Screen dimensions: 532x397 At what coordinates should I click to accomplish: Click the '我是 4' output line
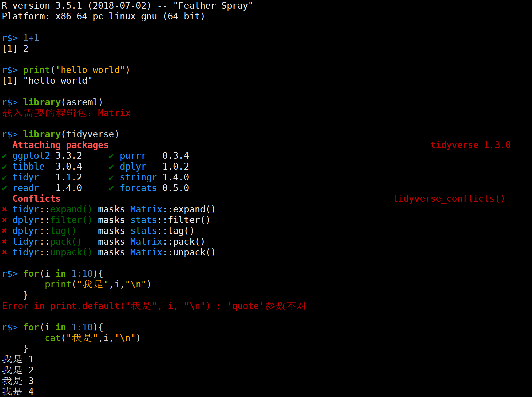18,392
